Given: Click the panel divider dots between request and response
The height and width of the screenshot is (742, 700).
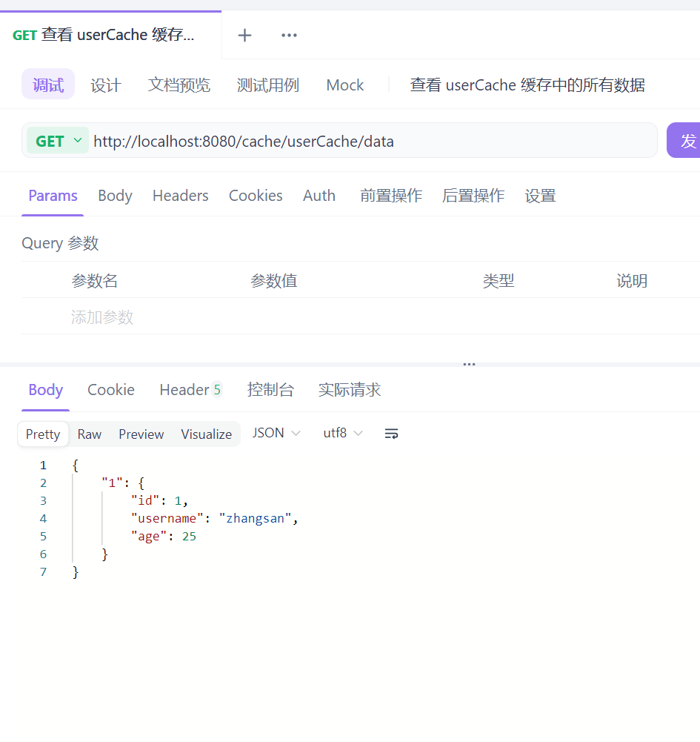Looking at the screenshot, I should (x=468, y=363).
